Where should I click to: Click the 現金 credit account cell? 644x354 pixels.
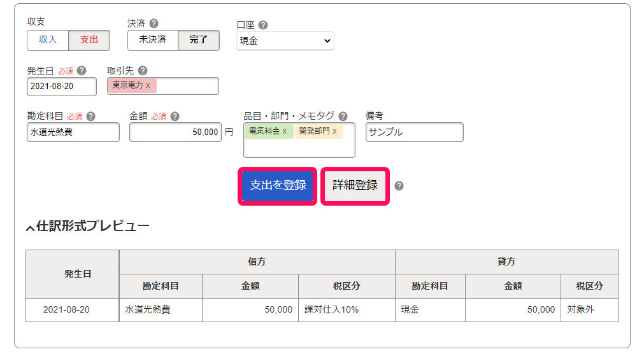(430, 309)
